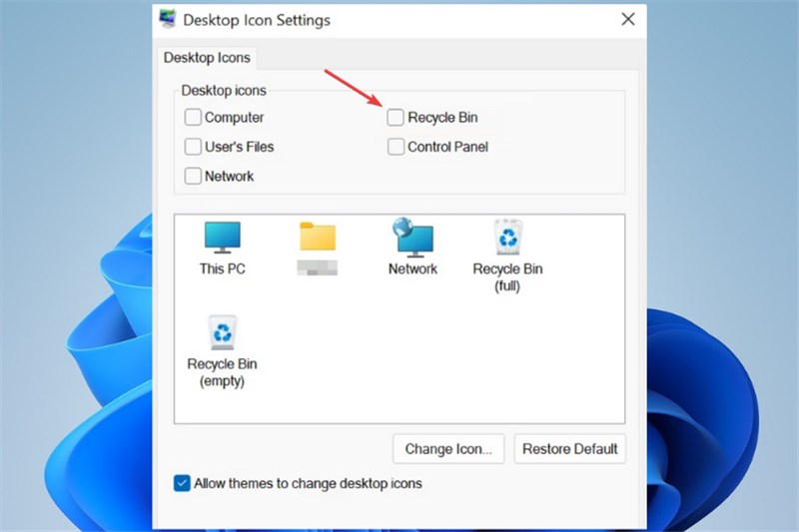Click the 'This PC' label text
Image resolution: width=799 pixels, height=532 pixels.
coord(222,268)
